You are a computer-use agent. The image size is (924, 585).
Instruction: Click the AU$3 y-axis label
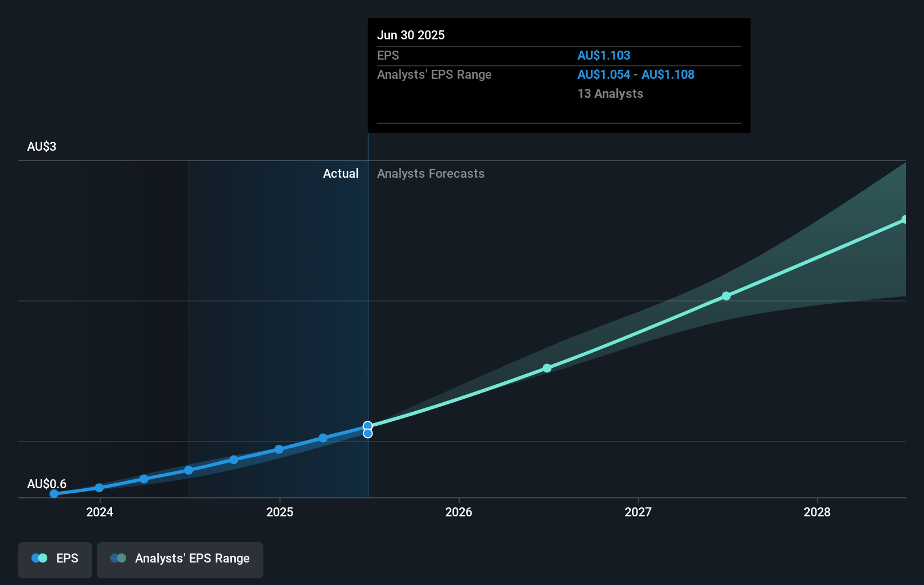[x=42, y=146]
